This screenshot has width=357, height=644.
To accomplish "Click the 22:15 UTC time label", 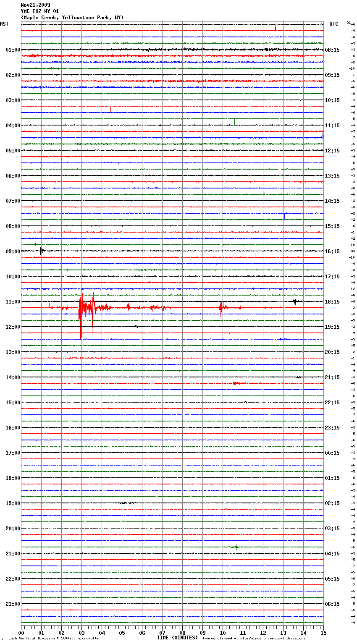I will click(332, 403).
